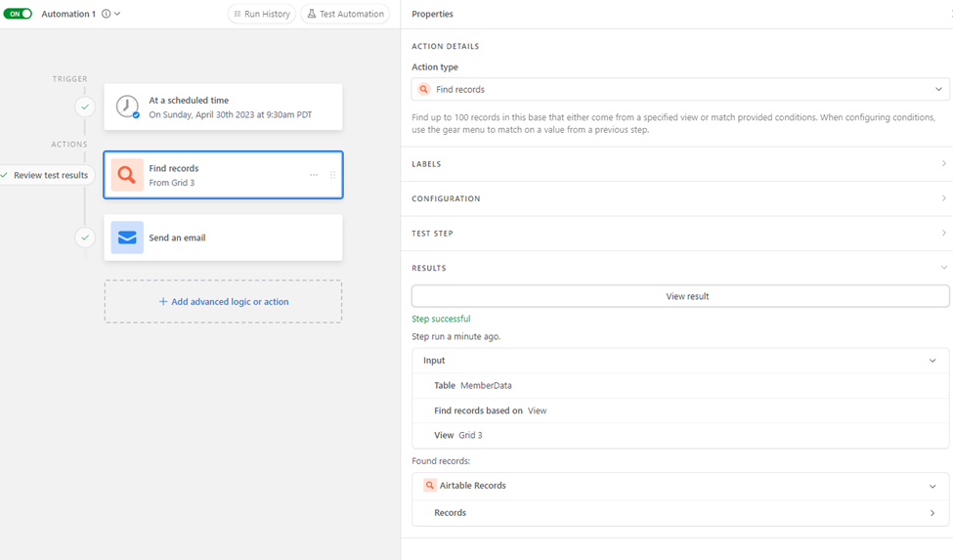Click the Found records label
The height and width of the screenshot is (560, 953).
[441, 461]
